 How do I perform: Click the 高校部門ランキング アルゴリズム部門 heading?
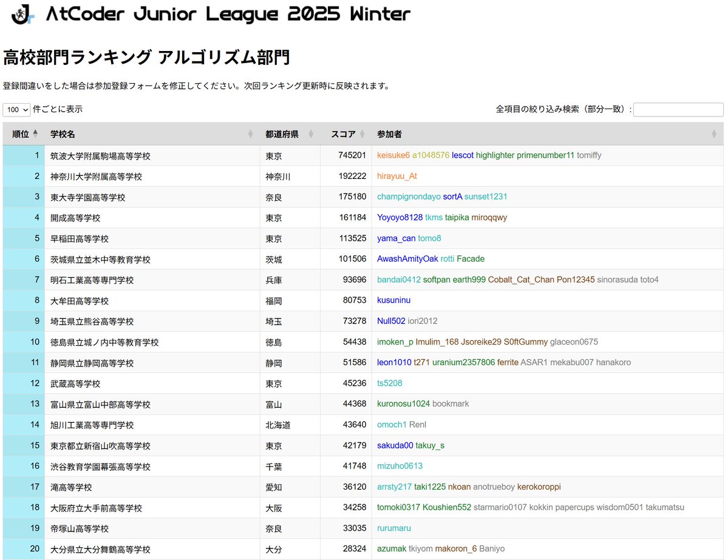click(x=147, y=57)
